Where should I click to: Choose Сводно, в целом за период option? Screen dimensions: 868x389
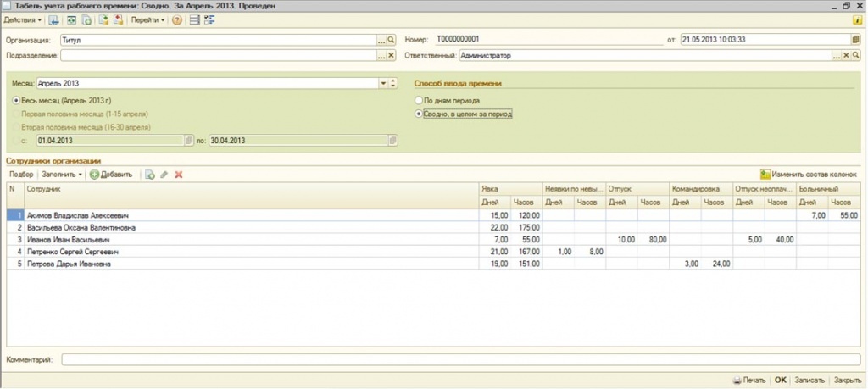coord(418,113)
